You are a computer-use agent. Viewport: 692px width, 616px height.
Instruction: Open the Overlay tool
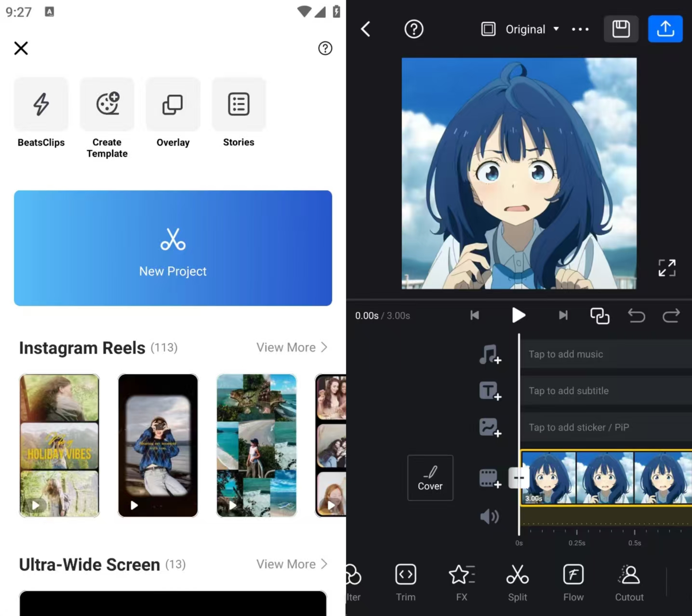173,105
